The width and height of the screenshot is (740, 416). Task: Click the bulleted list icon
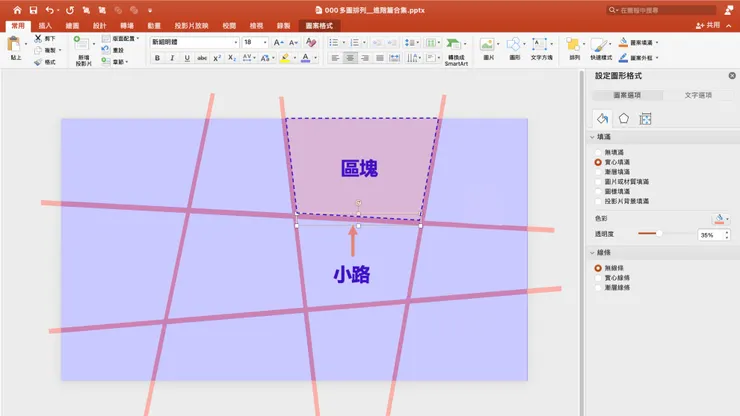coord(334,42)
